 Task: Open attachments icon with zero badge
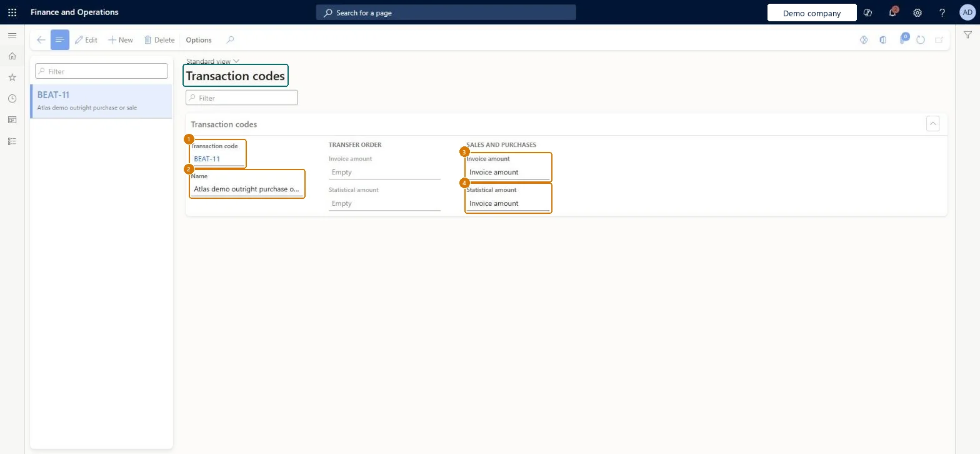tap(903, 39)
